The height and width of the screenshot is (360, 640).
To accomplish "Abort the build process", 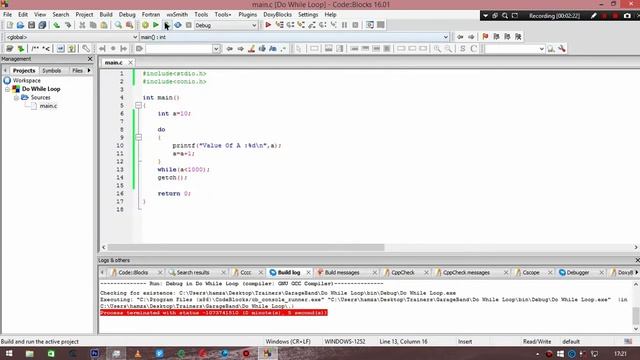I will pos(189,25).
